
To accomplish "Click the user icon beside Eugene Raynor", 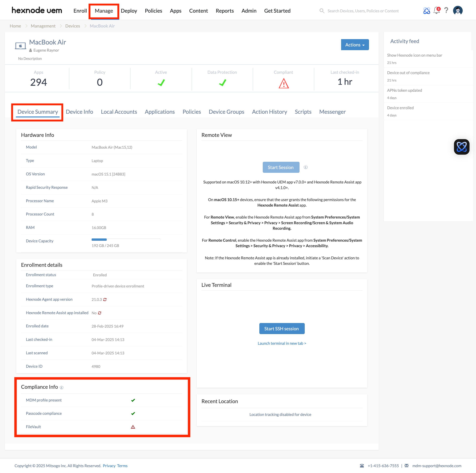I will pyautogui.click(x=31, y=50).
